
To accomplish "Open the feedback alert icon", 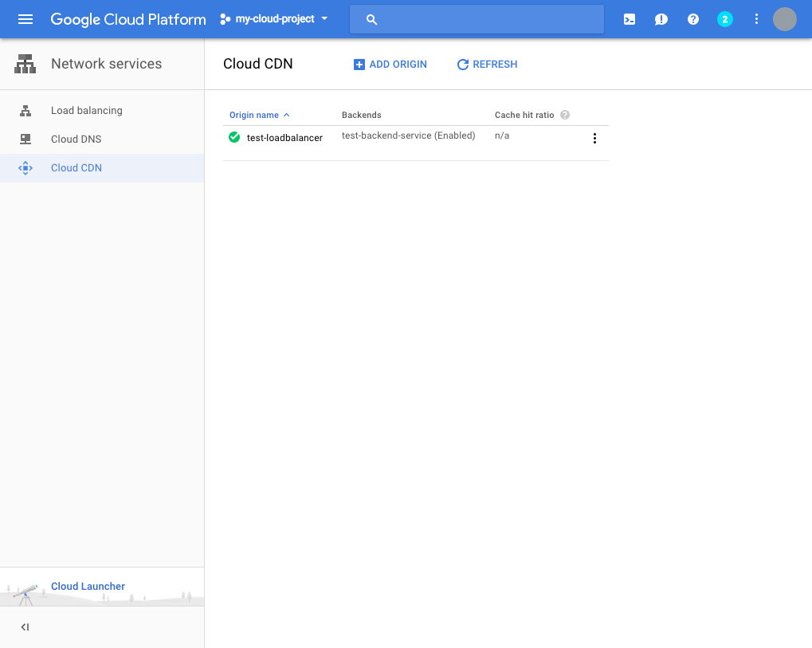I will pyautogui.click(x=661, y=20).
